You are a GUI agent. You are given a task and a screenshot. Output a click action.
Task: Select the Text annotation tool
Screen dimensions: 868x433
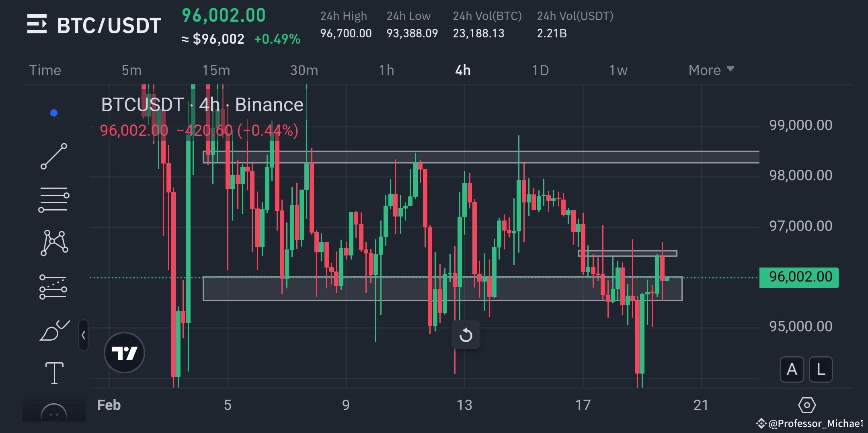(55, 373)
